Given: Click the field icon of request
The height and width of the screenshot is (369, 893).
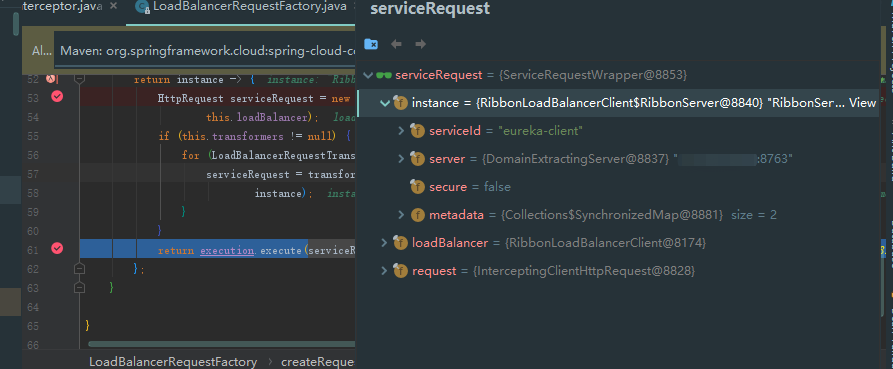Looking at the screenshot, I should click(x=400, y=270).
